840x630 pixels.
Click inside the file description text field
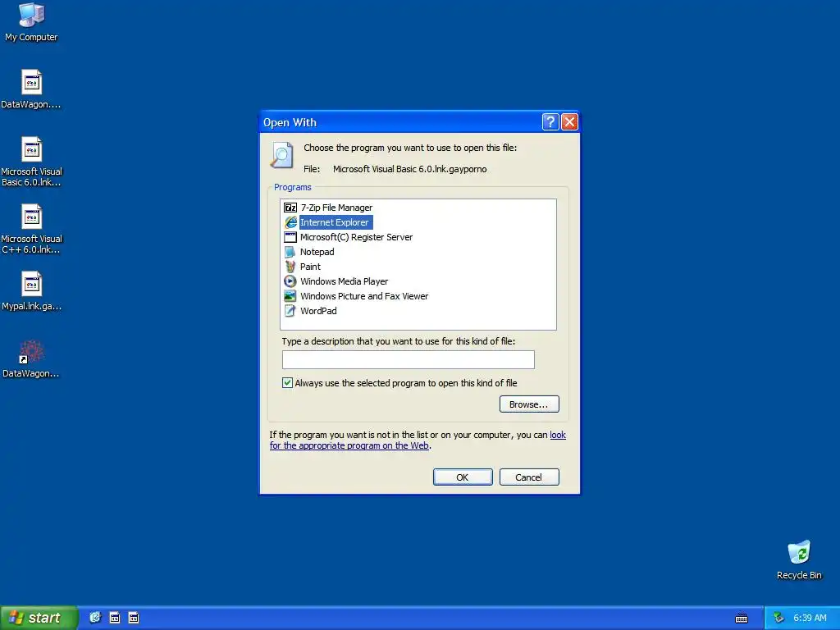click(x=409, y=359)
